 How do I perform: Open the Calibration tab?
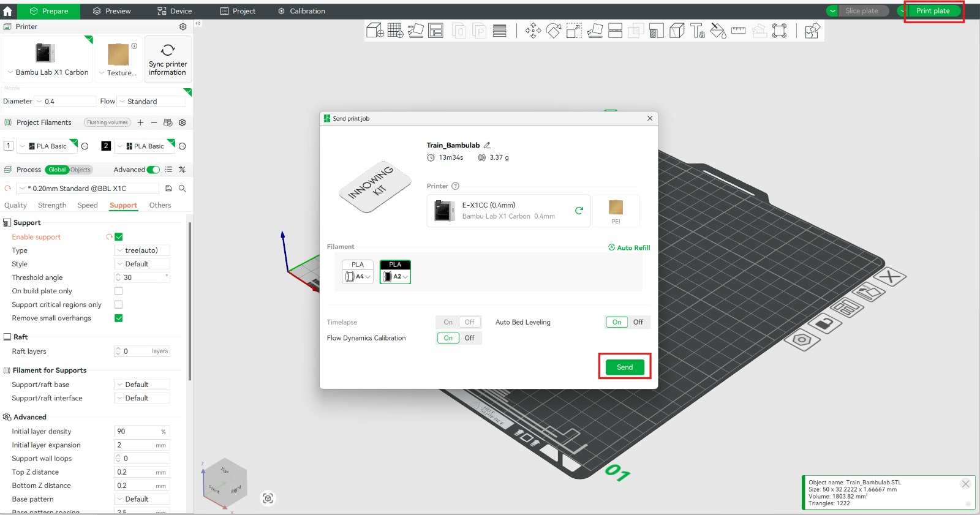tap(301, 11)
